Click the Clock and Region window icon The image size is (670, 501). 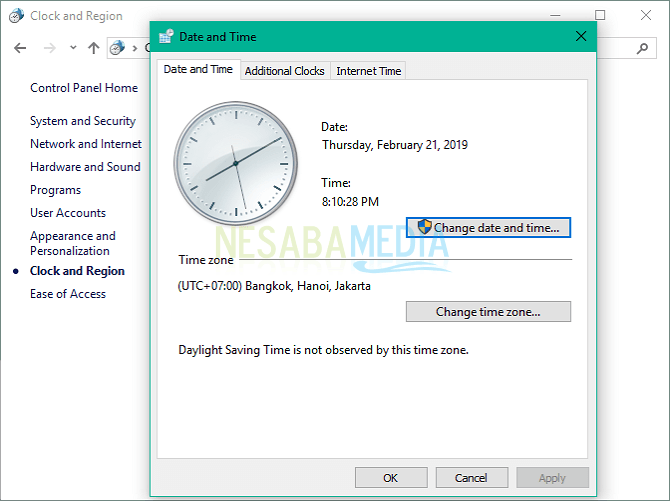[x=17, y=16]
